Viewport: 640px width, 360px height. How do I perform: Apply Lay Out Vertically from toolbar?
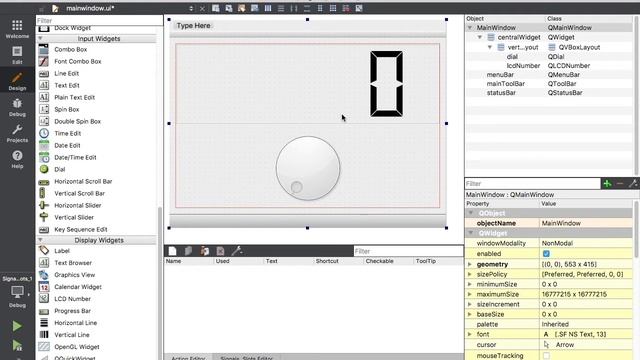pos(281,8)
